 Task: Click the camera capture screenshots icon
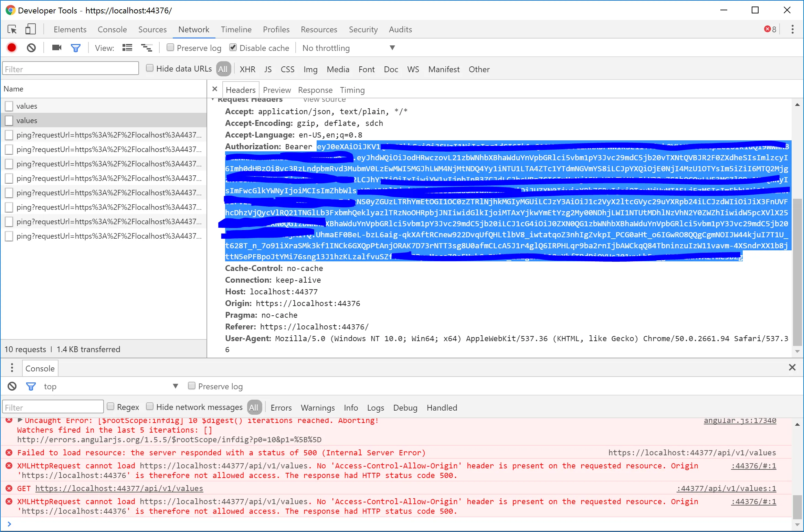(x=57, y=48)
